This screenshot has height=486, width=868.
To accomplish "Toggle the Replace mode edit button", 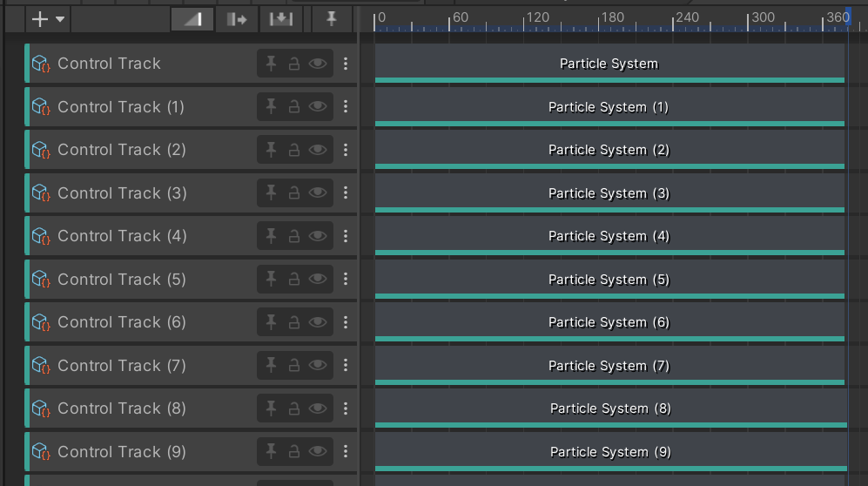I will pyautogui.click(x=280, y=19).
